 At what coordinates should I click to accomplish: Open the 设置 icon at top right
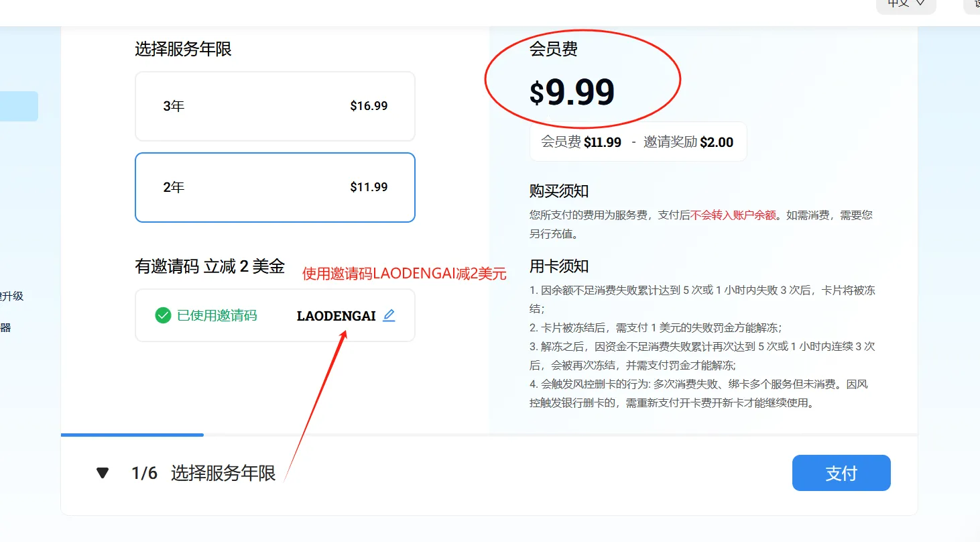click(973, 5)
